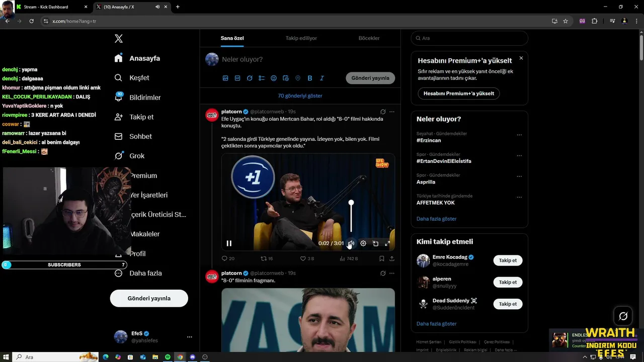
Task: Click Hesabını Premium+'a yükselt button
Action: pos(459,94)
